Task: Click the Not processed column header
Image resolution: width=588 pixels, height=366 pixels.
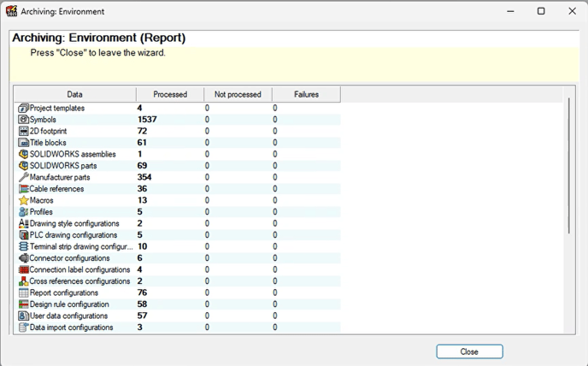Action: coord(238,94)
